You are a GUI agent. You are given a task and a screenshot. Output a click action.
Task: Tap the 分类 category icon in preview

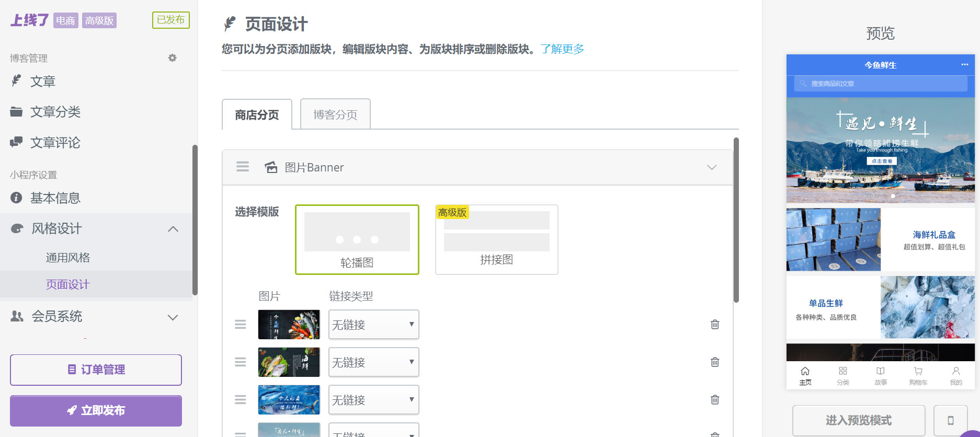point(842,375)
